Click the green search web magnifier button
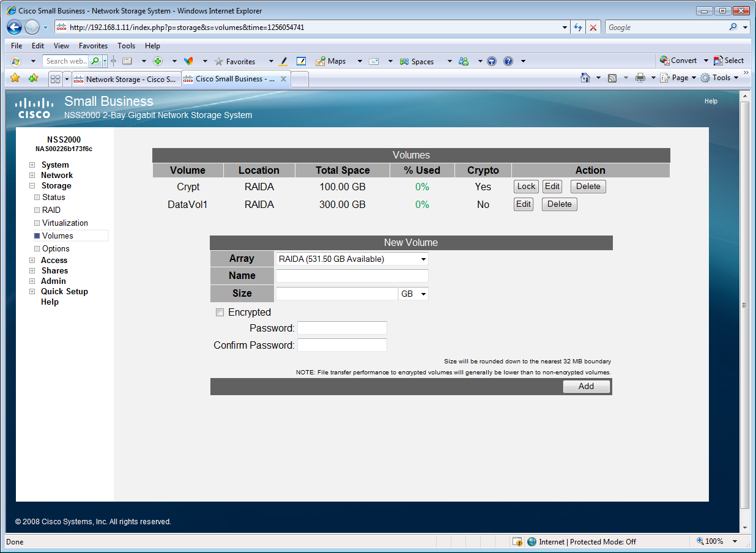The image size is (756, 553). click(95, 61)
